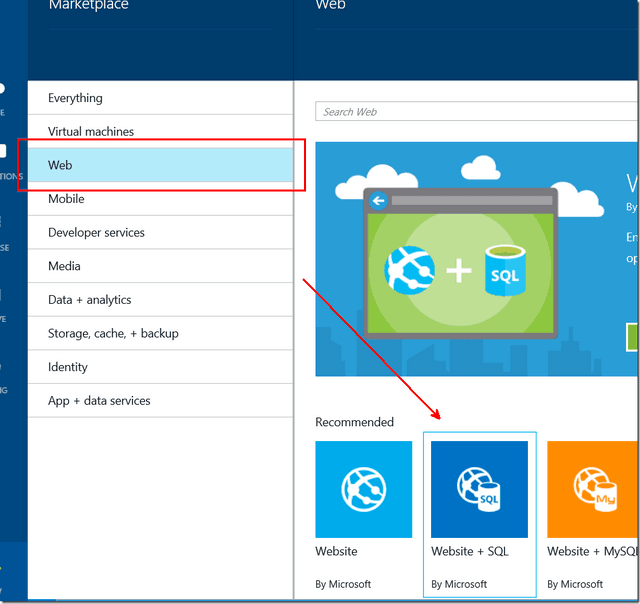This screenshot has width=640, height=604.
Task: Click the Search Web input field
Action: [x=477, y=111]
